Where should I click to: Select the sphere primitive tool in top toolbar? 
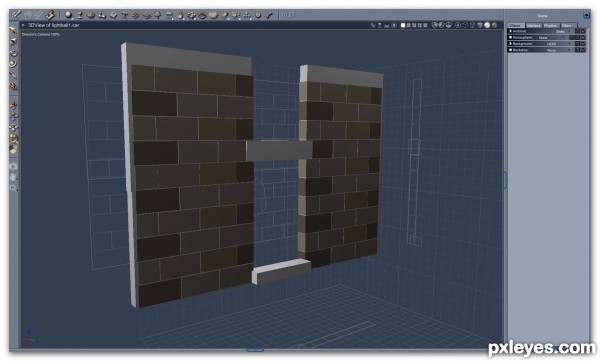68,15
